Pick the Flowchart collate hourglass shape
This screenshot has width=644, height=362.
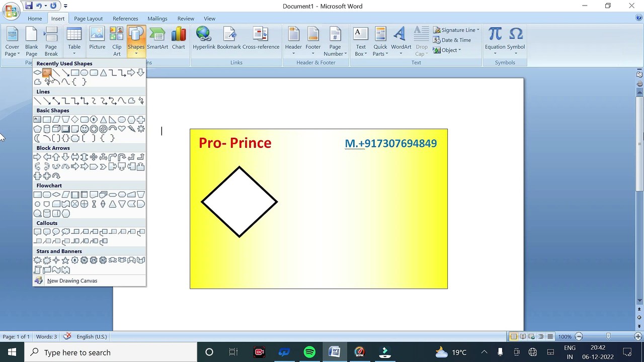94,204
